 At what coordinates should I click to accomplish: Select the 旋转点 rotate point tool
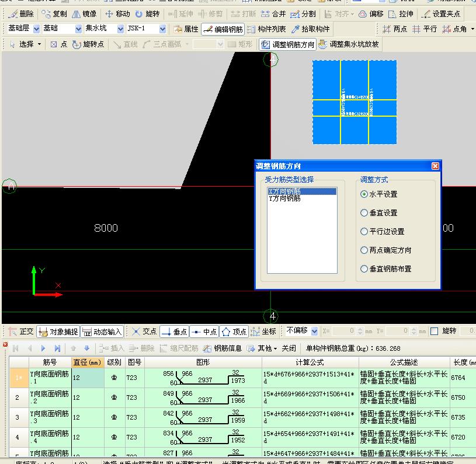[88, 44]
